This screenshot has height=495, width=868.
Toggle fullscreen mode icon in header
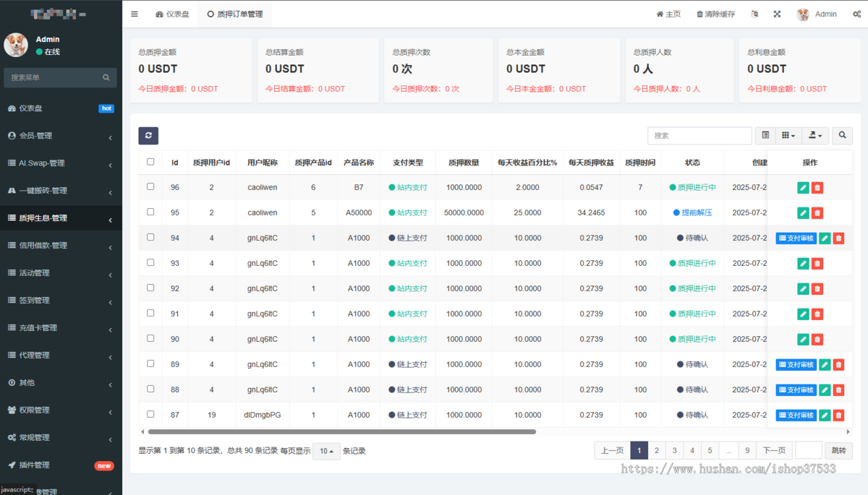[777, 14]
